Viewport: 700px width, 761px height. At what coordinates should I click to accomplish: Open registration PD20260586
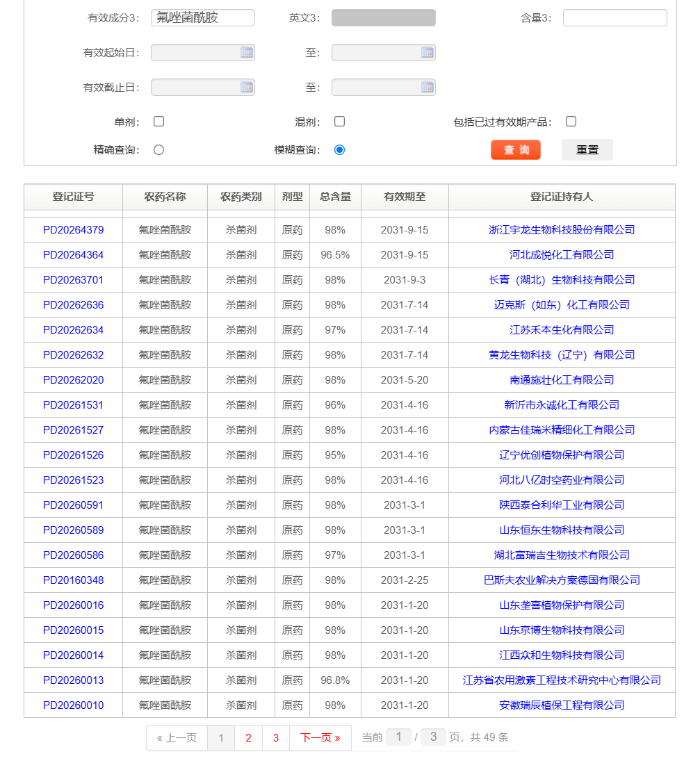[73, 555]
